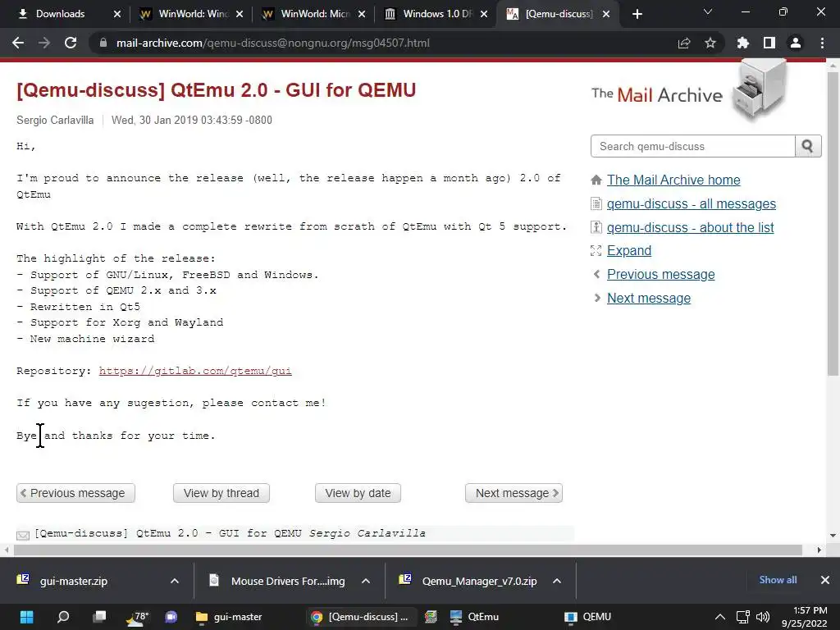This screenshot has width=840, height=630.
Task: Click the vertical page scrollbar
Action: coord(833,223)
